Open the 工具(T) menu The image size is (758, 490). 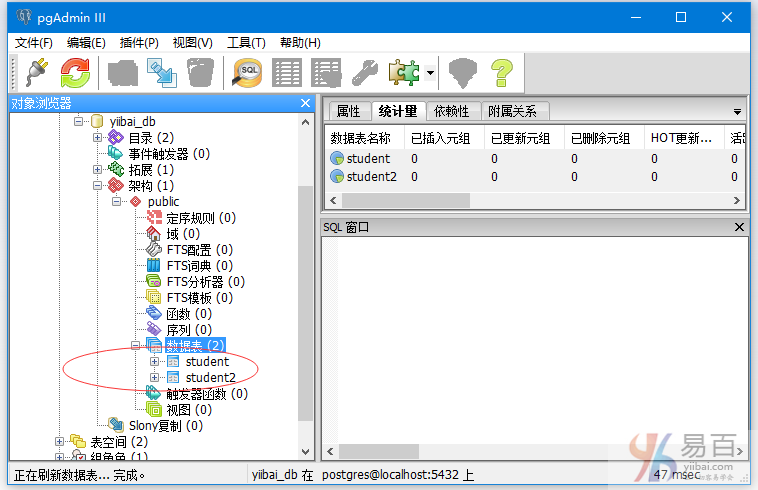coord(246,42)
